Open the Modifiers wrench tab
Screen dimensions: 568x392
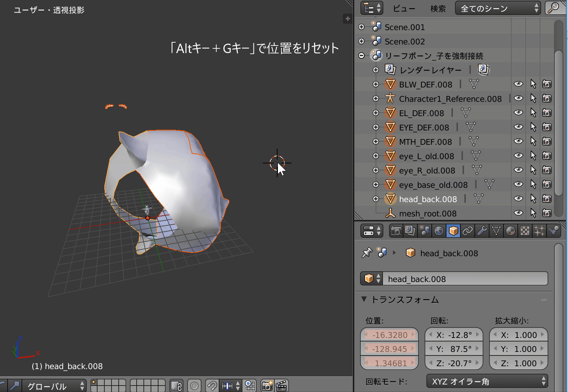(482, 231)
